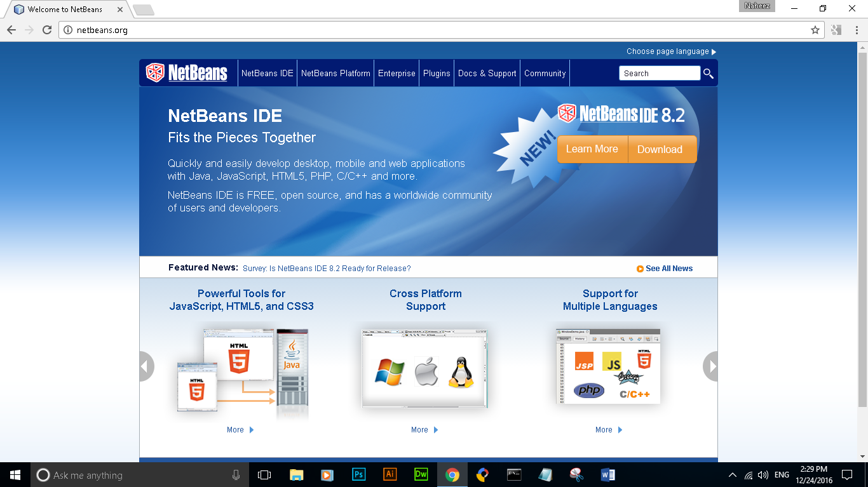
Task: Launch Dreamweaver from the taskbar
Action: 421,475
